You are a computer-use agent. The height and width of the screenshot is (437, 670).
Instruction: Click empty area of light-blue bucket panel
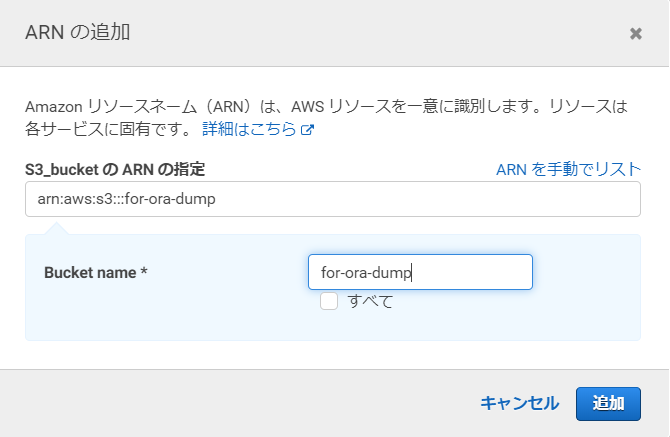click(171, 316)
